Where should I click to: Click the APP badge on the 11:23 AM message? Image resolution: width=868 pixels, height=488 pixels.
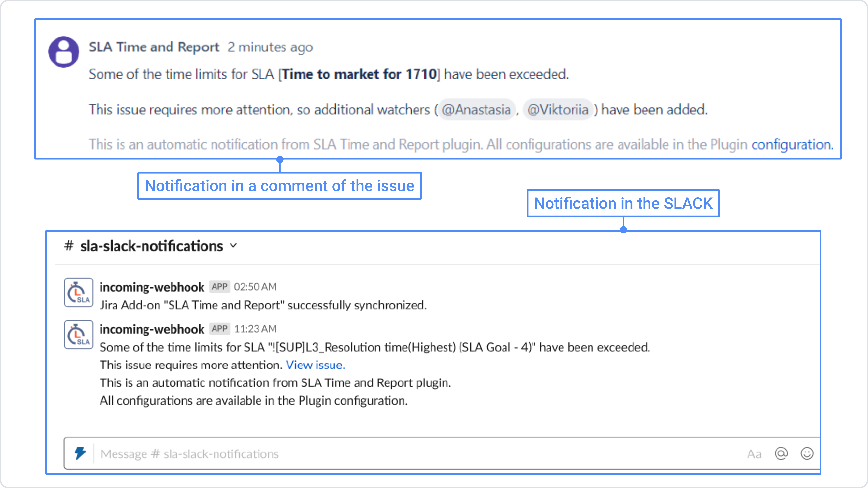tap(219, 329)
